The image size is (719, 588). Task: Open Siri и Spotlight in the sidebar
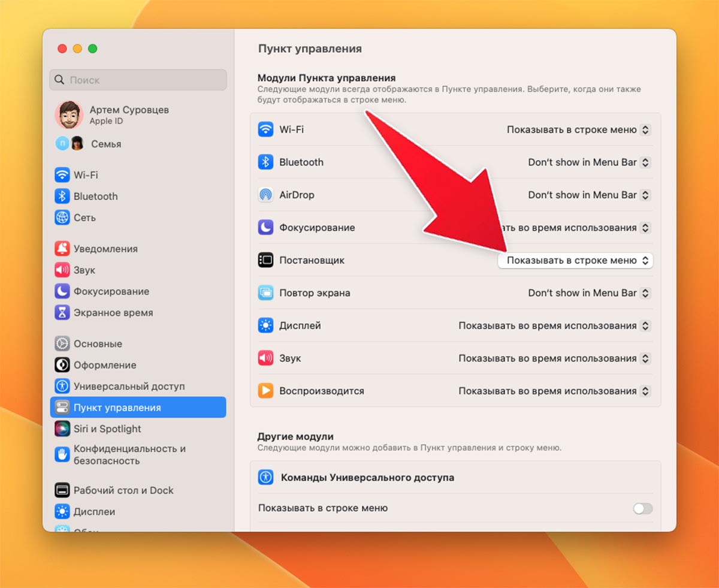point(138,429)
